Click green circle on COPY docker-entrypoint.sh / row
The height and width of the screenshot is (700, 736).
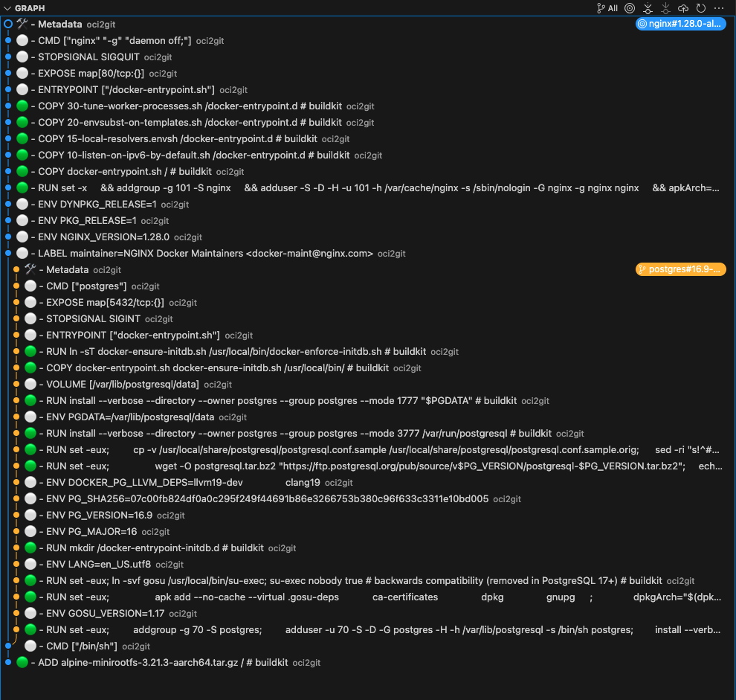[x=22, y=172]
